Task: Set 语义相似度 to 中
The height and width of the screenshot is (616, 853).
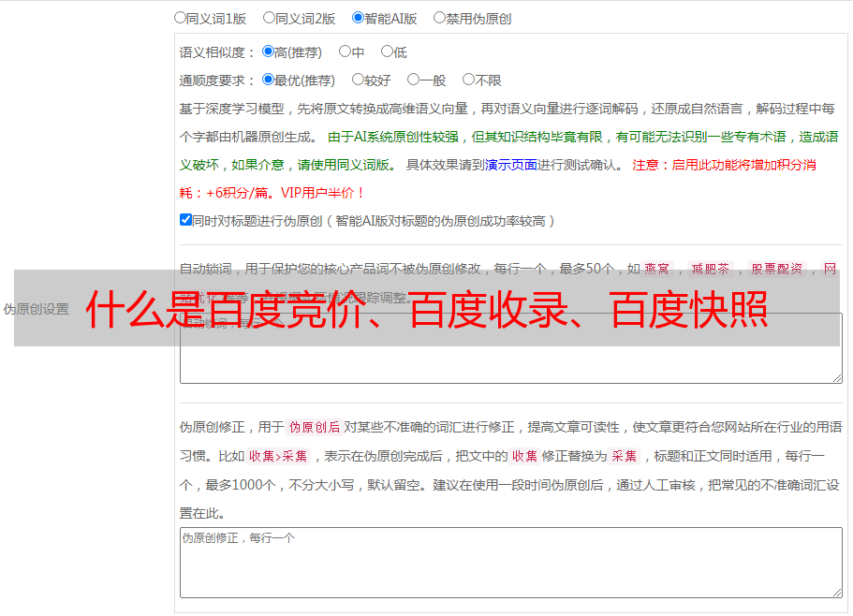Action: coord(345,51)
